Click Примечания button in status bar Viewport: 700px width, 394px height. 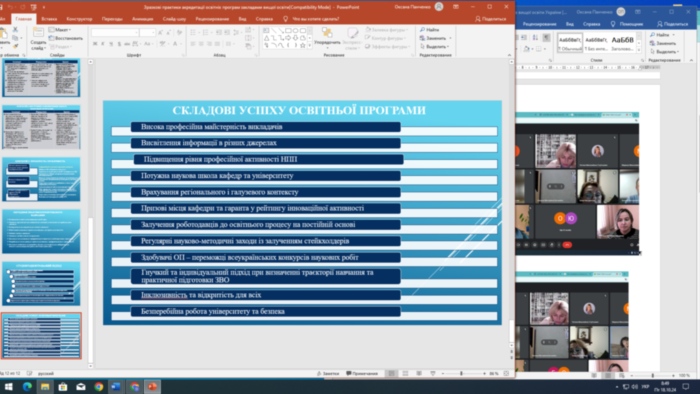coord(362,373)
